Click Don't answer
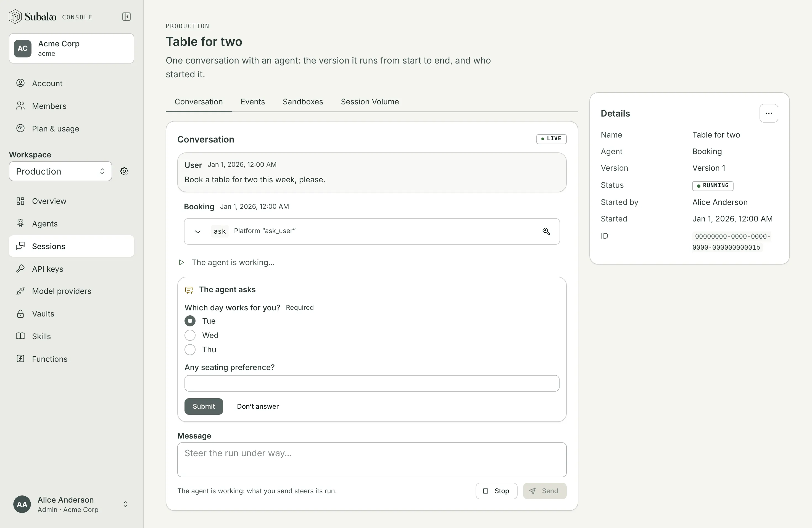Screen dimensions: 812x528 [258, 406]
